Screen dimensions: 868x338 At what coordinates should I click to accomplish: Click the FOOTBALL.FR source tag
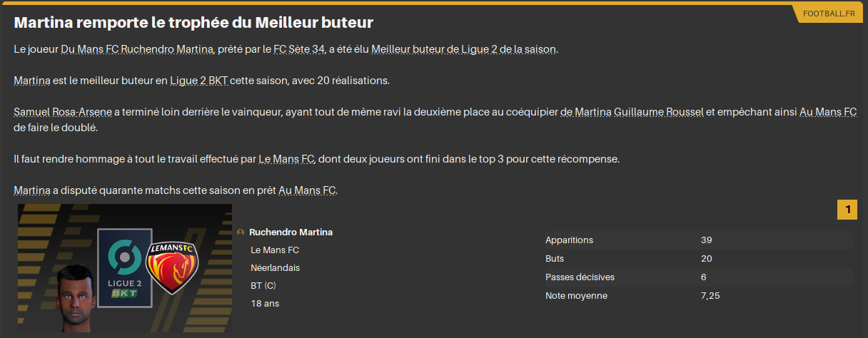(828, 14)
